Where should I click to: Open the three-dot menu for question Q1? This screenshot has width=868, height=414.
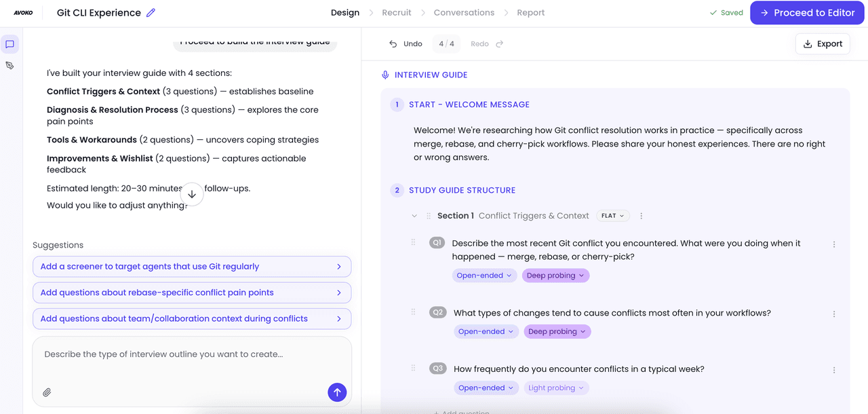[834, 244]
